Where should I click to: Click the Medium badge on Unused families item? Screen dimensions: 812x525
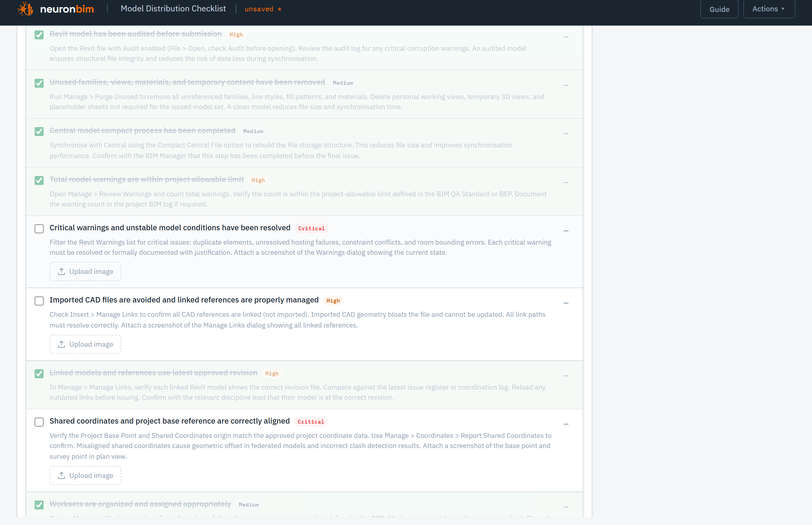point(343,83)
